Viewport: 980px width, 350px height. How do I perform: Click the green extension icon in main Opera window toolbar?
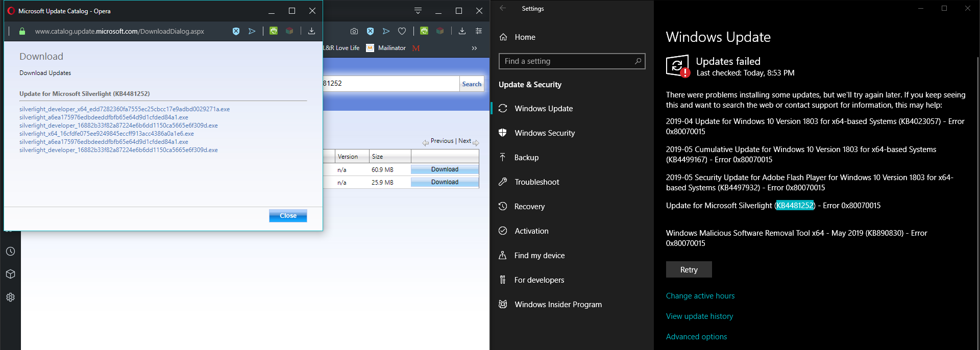(424, 31)
